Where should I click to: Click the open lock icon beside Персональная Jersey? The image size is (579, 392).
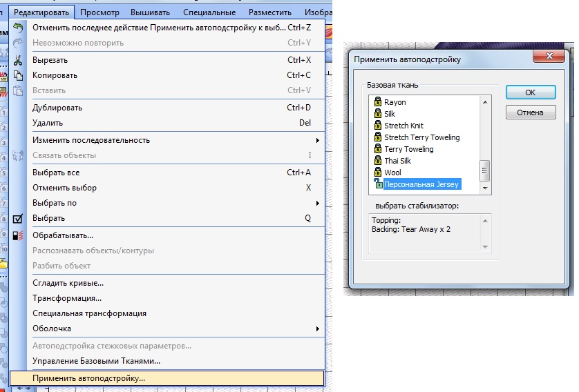click(x=378, y=184)
